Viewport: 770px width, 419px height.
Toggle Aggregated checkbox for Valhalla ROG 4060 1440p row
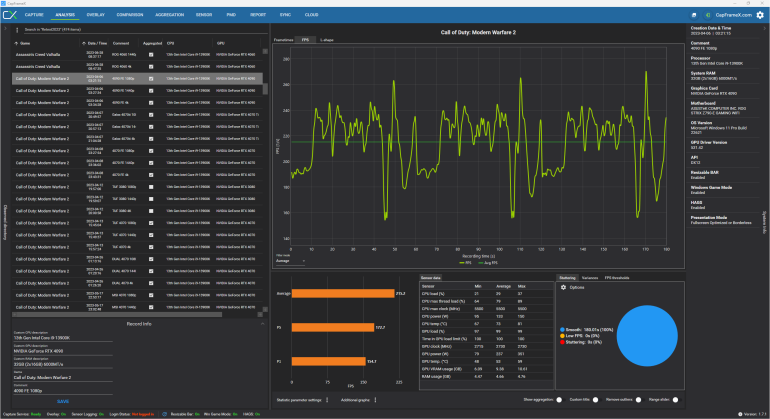(151, 55)
